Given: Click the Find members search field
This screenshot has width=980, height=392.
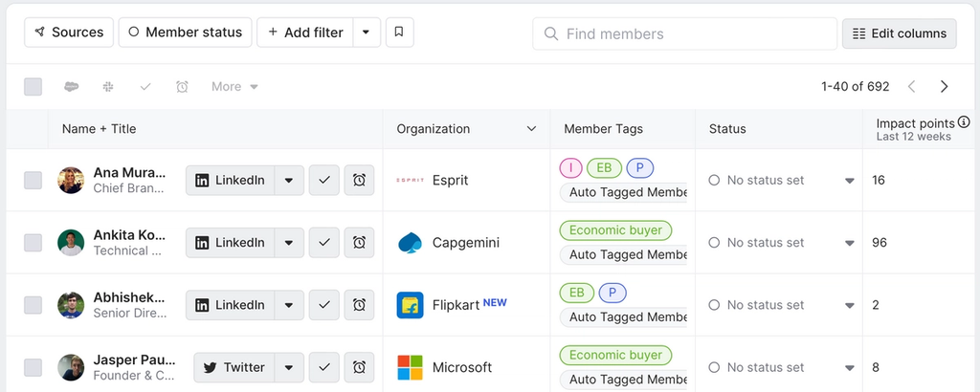Looking at the screenshot, I should coord(684,33).
